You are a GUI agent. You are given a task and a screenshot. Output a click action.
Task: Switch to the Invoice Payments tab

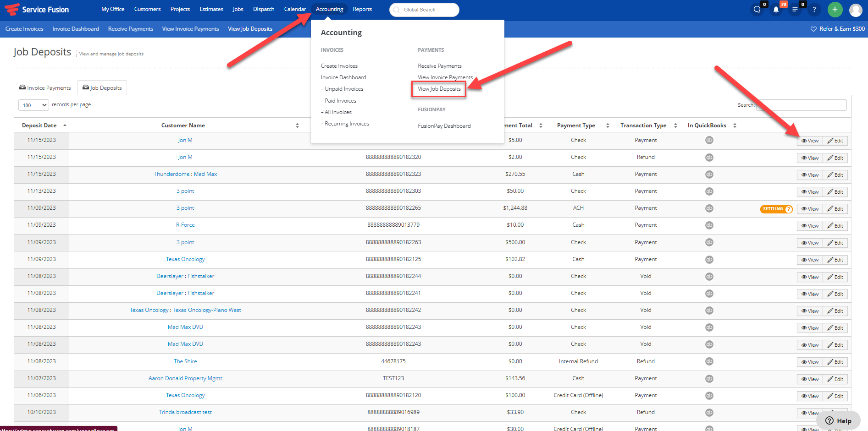pyautogui.click(x=45, y=87)
